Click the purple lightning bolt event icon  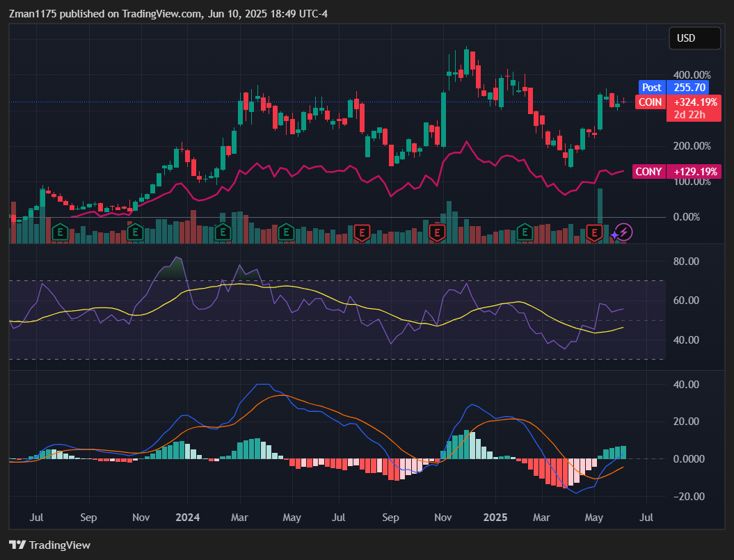point(624,232)
